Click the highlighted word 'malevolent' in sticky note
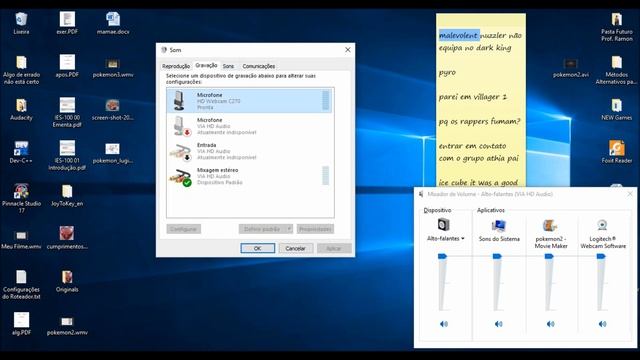This screenshot has height=360, width=640. pyautogui.click(x=458, y=36)
